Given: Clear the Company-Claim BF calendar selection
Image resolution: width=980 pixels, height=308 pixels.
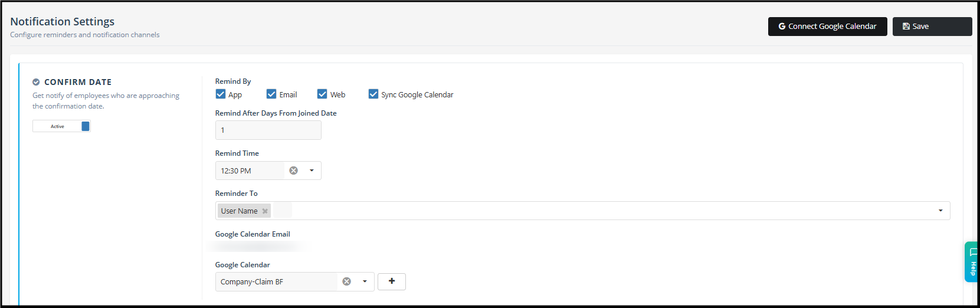Looking at the screenshot, I should tap(347, 281).
